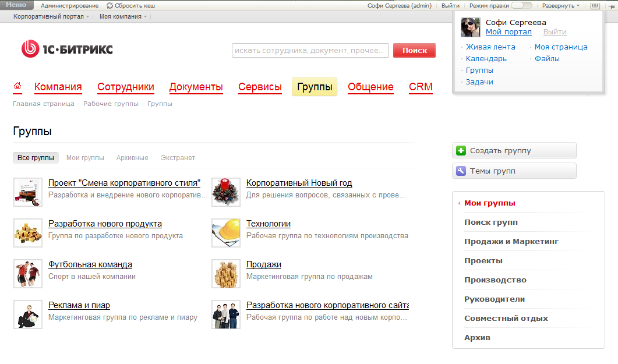Click the employee search input field
The image size is (618, 364).
pyautogui.click(x=310, y=51)
